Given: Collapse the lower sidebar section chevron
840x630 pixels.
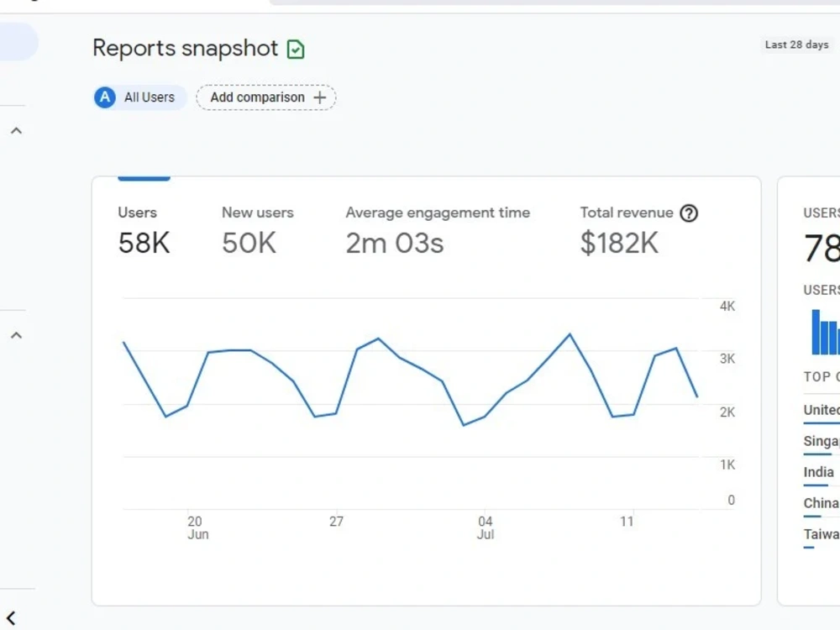Looking at the screenshot, I should 17,335.
